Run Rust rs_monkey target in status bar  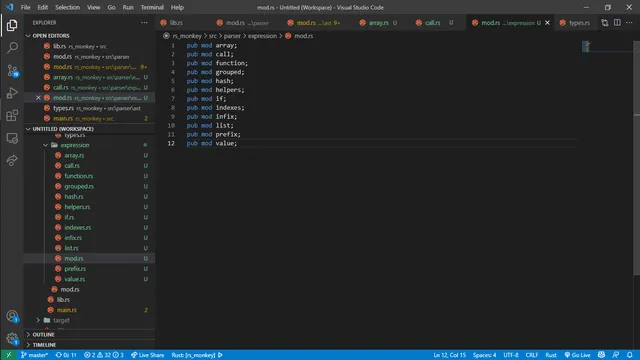197,355
